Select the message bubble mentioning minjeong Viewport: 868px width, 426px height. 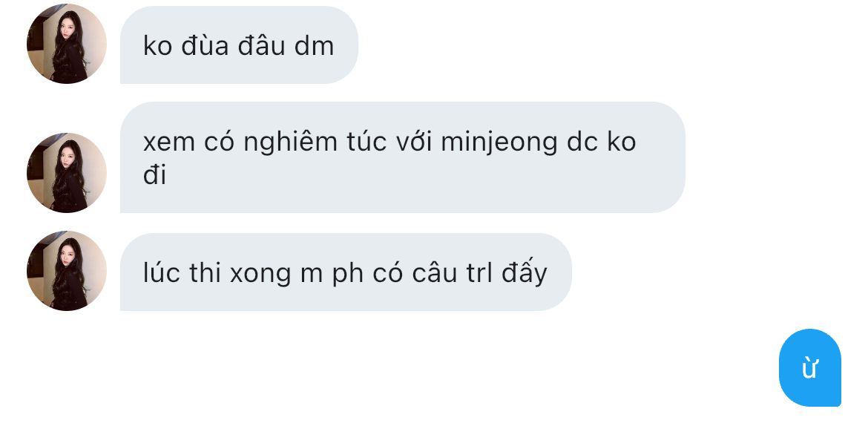tap(402, 157)
